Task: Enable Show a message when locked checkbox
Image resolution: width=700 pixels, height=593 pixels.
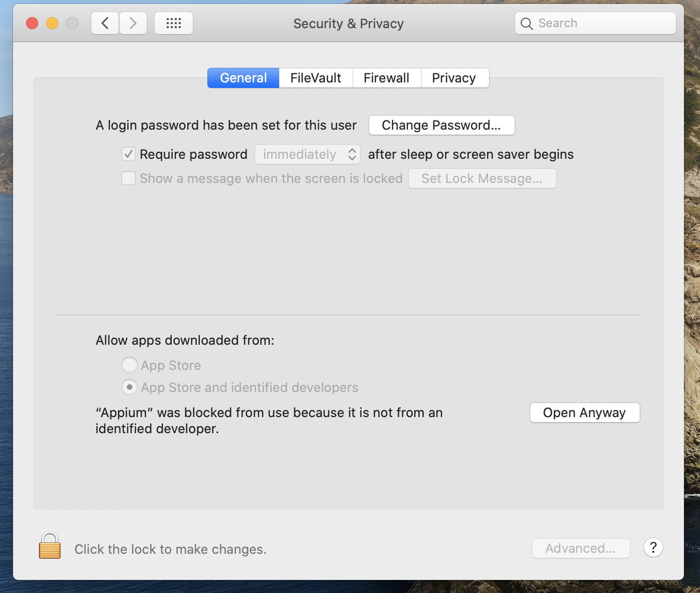Action: [129, 178]
